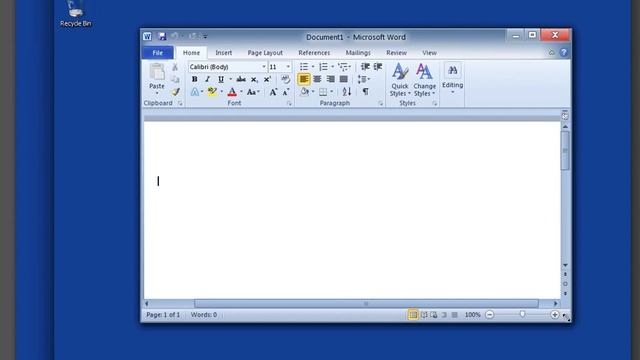This screenshot has width=640, height=360.
Task: Switch to the Mailings tab
Action: pyautogui.click(x=358, y=53)
